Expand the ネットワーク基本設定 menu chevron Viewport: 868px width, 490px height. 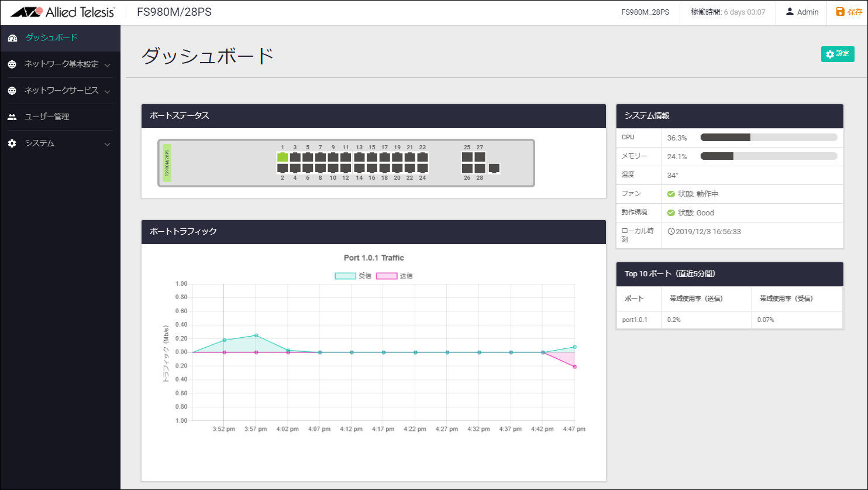(107, 65)
